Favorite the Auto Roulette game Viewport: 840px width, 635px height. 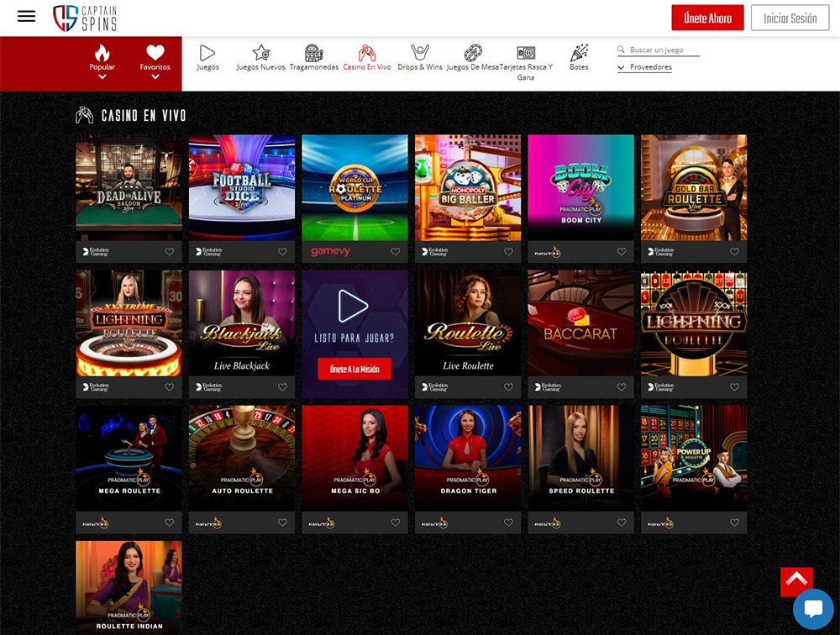point(282,522)
